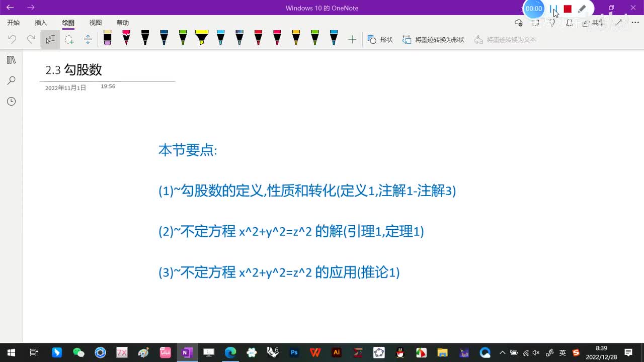Open the 帮助 tab
The height and width of the screenshot is (362, 644).
[122, 23]
